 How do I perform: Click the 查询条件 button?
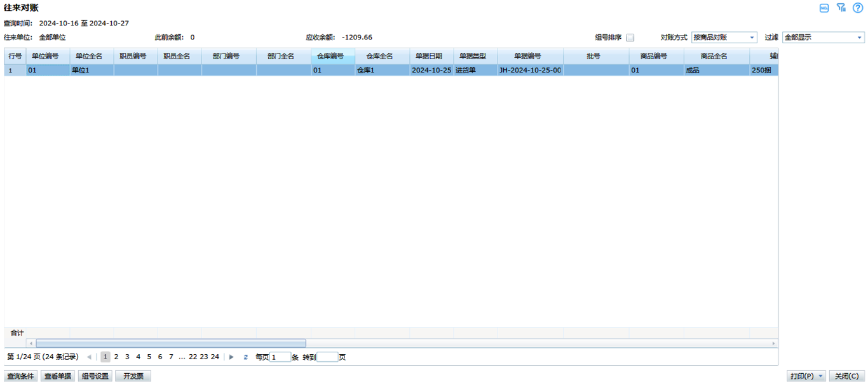21,376
